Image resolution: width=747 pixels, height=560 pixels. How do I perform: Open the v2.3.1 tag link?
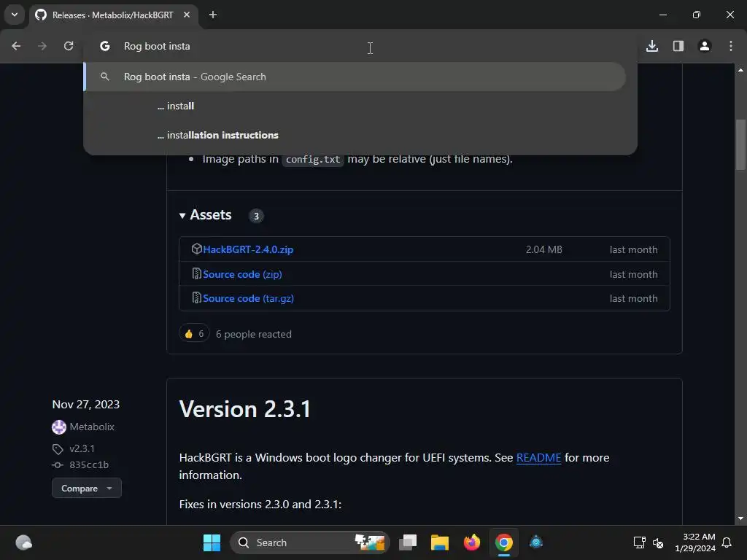(82, 448)
